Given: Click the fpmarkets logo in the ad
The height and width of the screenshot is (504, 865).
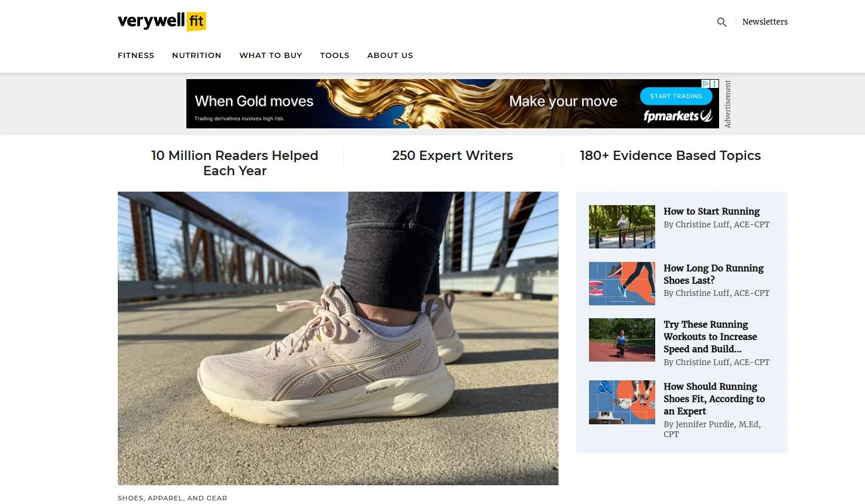Looking at the screenshot, I should [x=678, y=116].
